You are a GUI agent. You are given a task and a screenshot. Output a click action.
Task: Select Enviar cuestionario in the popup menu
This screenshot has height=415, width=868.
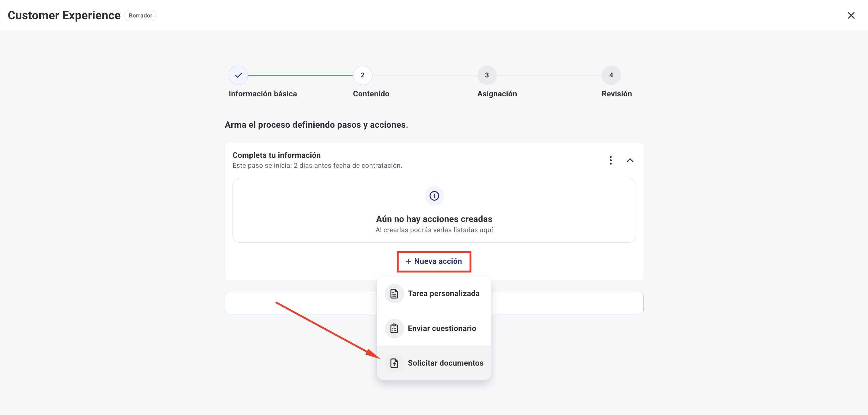point(442,328)
